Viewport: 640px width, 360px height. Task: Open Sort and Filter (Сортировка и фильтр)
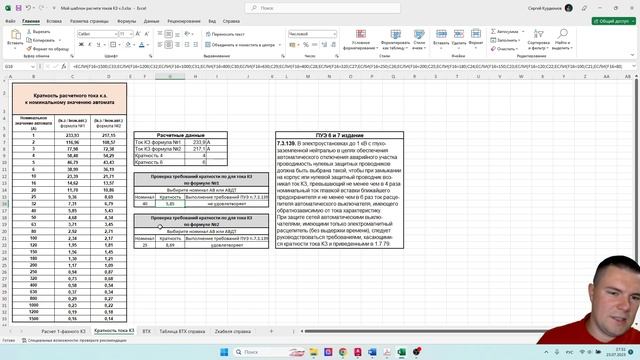click(x=538, y=40)
